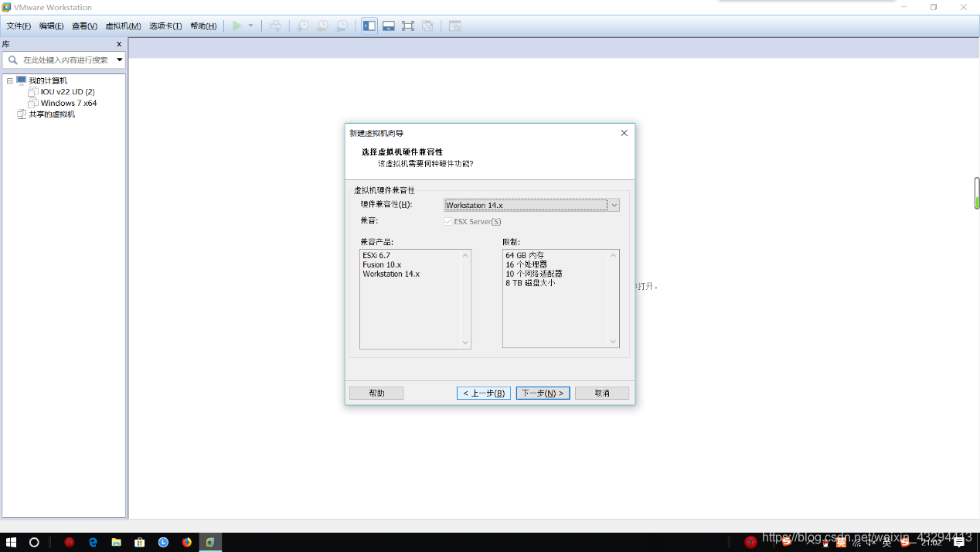
Task: Click the 上一步(B) back button
Action: tap(484, 393)
